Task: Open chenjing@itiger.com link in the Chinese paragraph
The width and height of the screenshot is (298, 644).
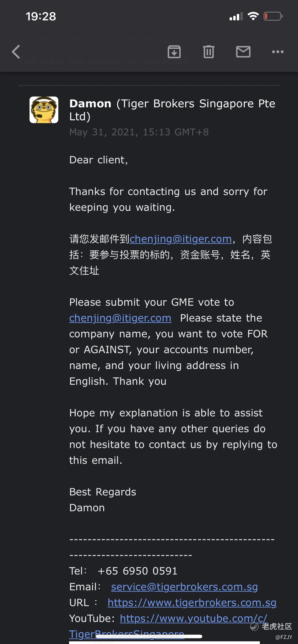Action: click(181, 239)
